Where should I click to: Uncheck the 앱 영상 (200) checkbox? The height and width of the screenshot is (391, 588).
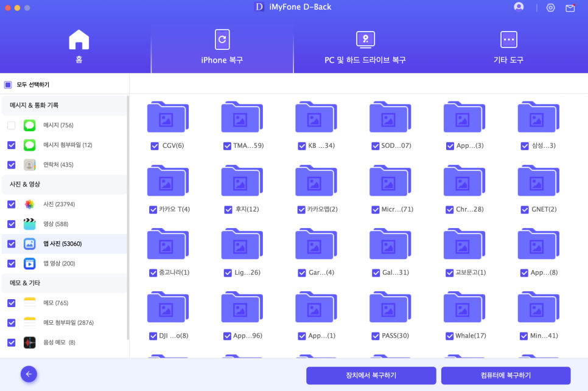(11, 264)
